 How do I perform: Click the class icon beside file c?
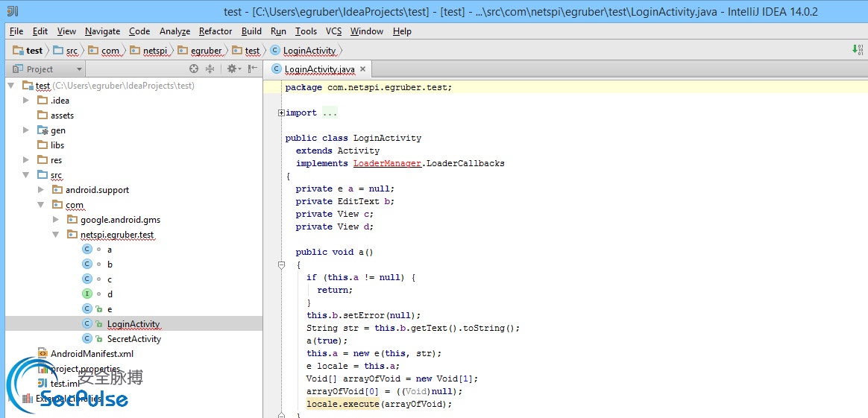tap(87, 279)
